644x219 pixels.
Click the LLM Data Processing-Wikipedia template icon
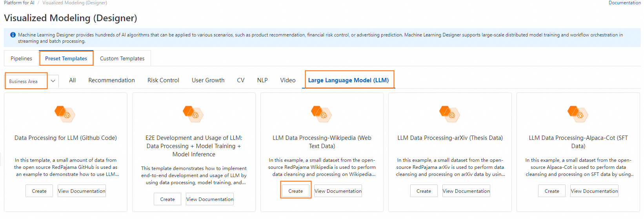click(322, 114)
